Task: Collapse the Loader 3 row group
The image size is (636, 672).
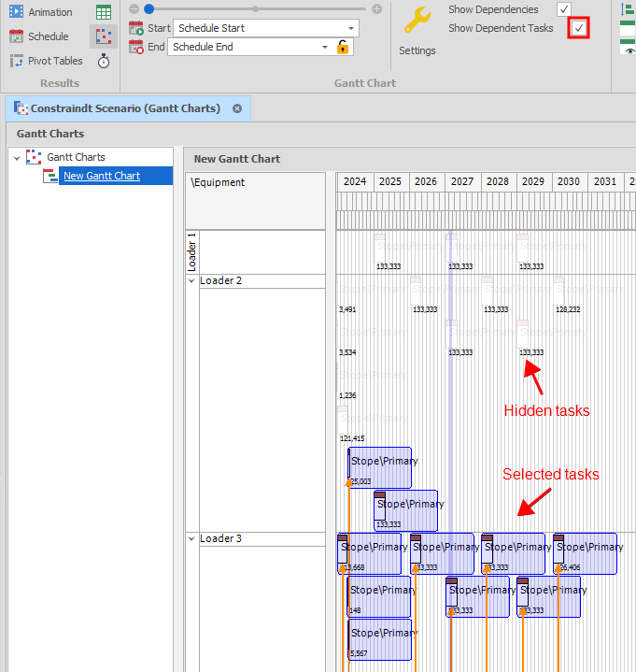Action: (192, 538)
